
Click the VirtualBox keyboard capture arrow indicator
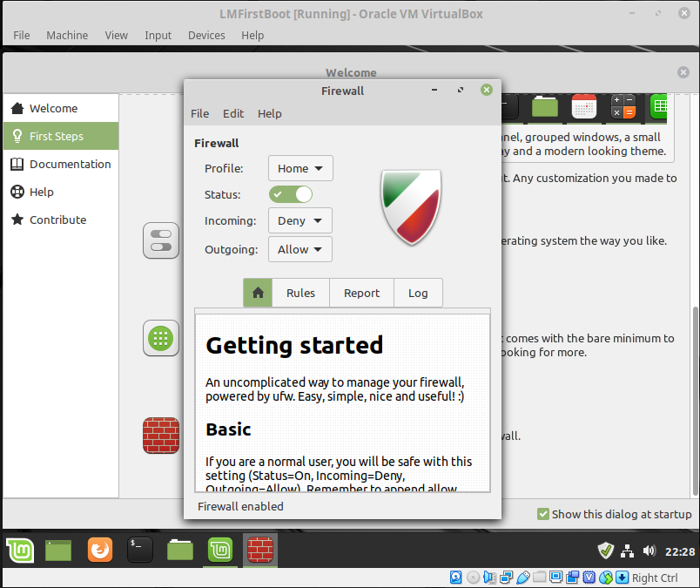point(622,578)
